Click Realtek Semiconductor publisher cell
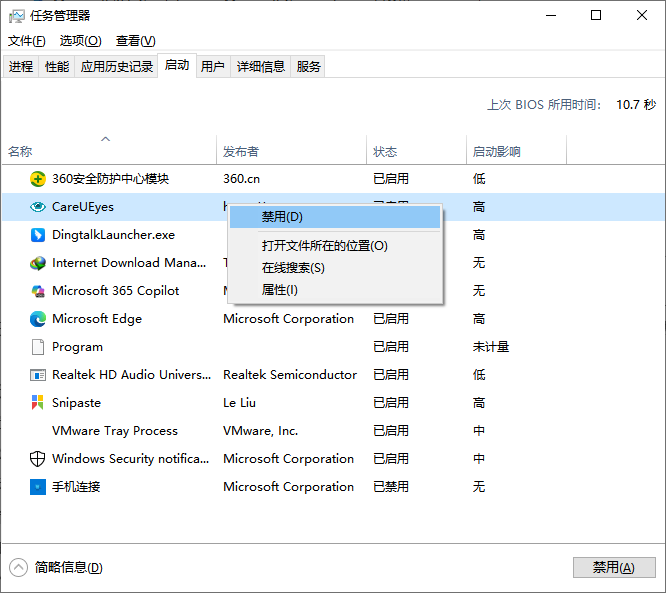 tap(290, 375)
